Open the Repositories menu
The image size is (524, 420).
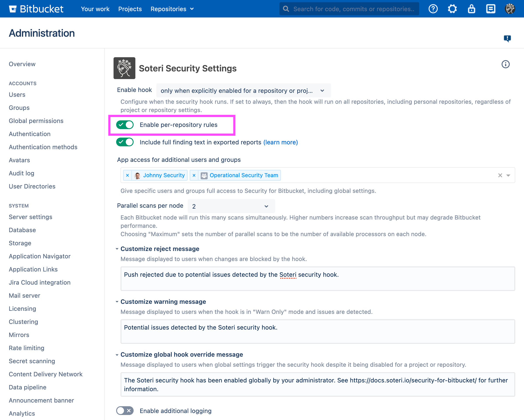coord(172,9)
